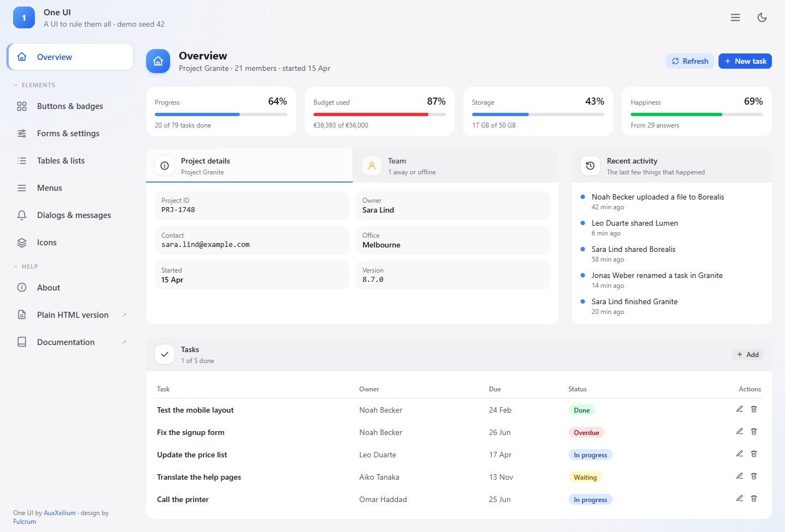Open the Documentation link
This screenshot has height=532, width=785.
coord(70,342)
